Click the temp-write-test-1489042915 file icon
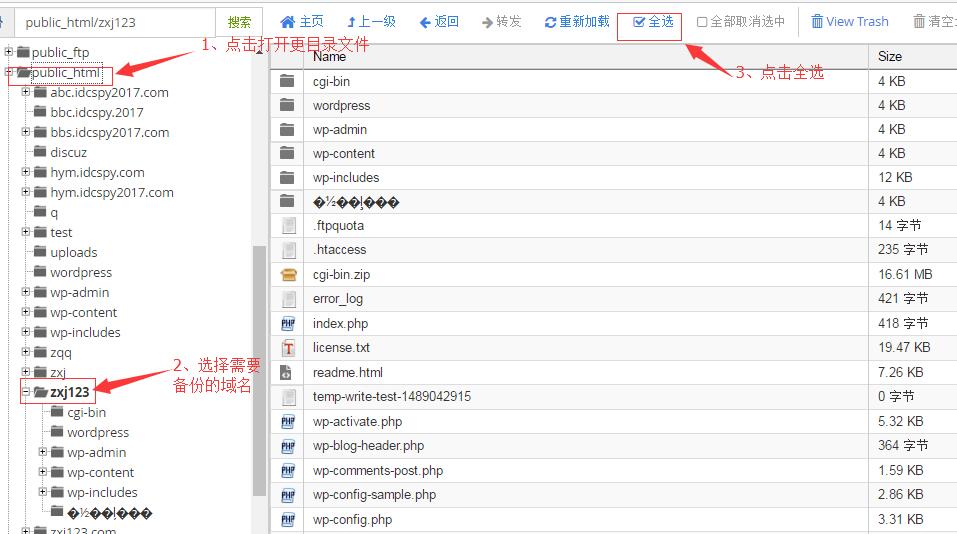Screen dimensions: 957x534 point(289,397)
